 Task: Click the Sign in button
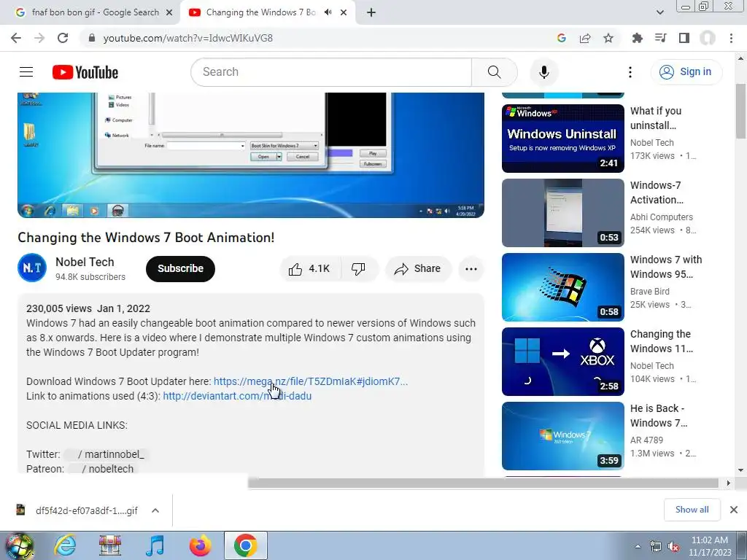click(686, 72)
